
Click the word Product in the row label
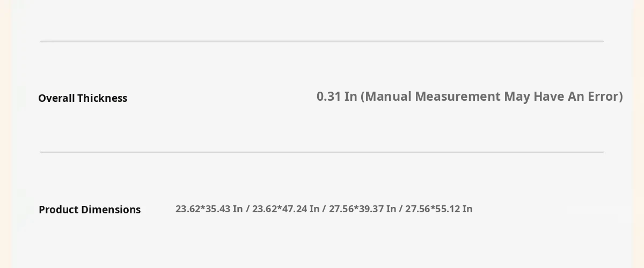coord(60,210)
